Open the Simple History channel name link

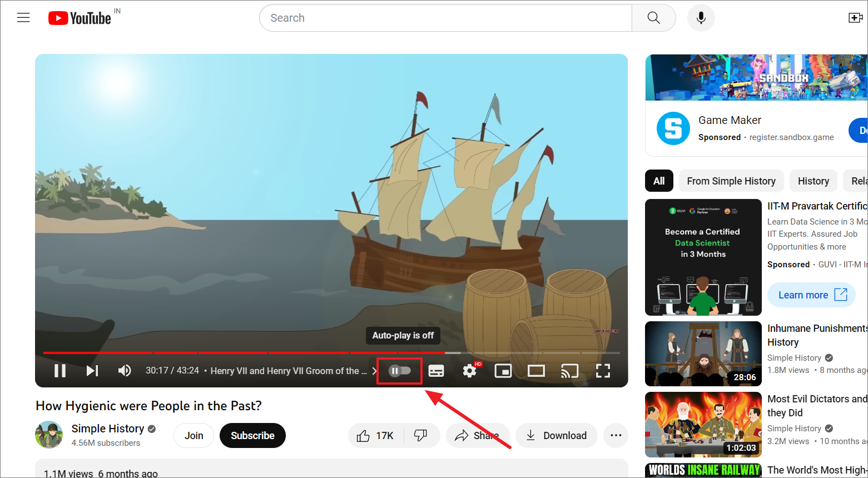(x=108, y=429)
